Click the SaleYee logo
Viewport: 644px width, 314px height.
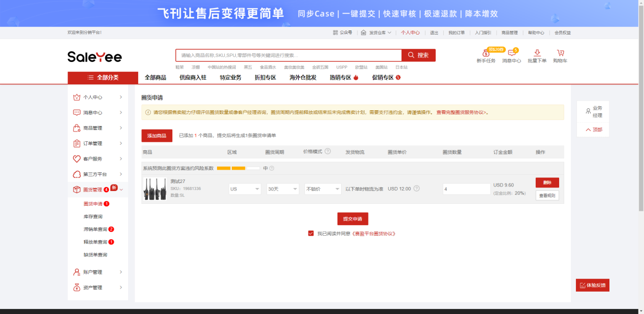click(x=95, y=56)
